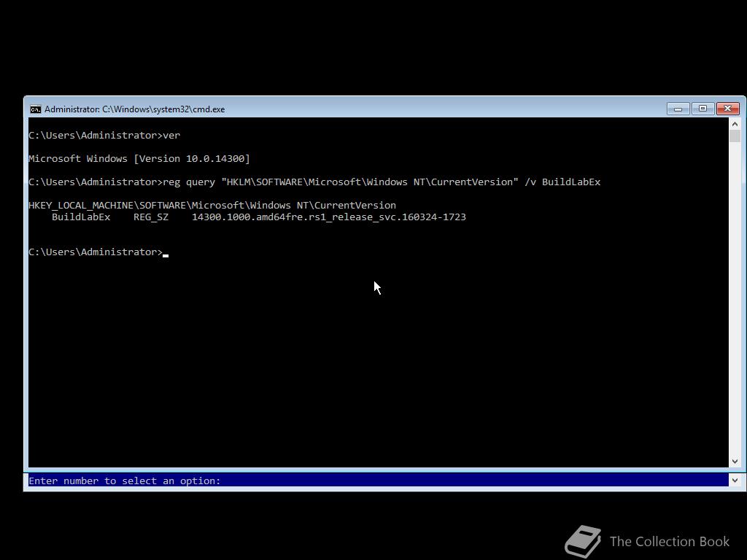Maximize the Administrator cmd.exe window
Viewport: 747px width, 560px height.
tap(703, 109)
